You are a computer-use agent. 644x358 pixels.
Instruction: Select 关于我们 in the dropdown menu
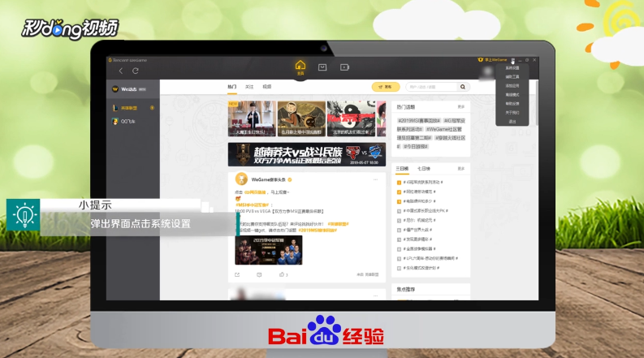(x=512, y=113)
